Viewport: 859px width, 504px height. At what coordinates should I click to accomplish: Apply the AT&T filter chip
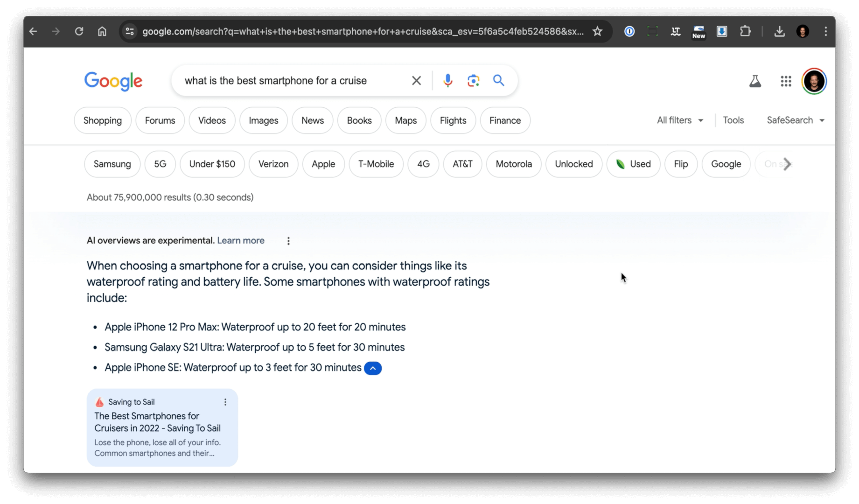(x=462, y=164)
